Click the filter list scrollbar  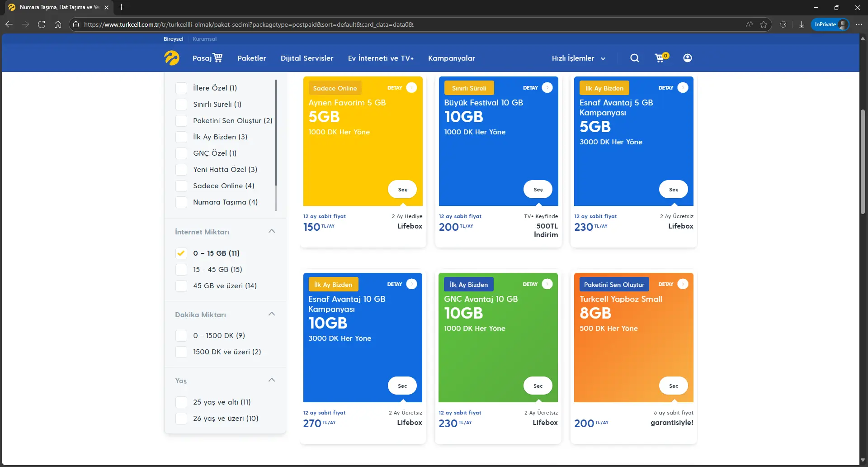(276, 133)
